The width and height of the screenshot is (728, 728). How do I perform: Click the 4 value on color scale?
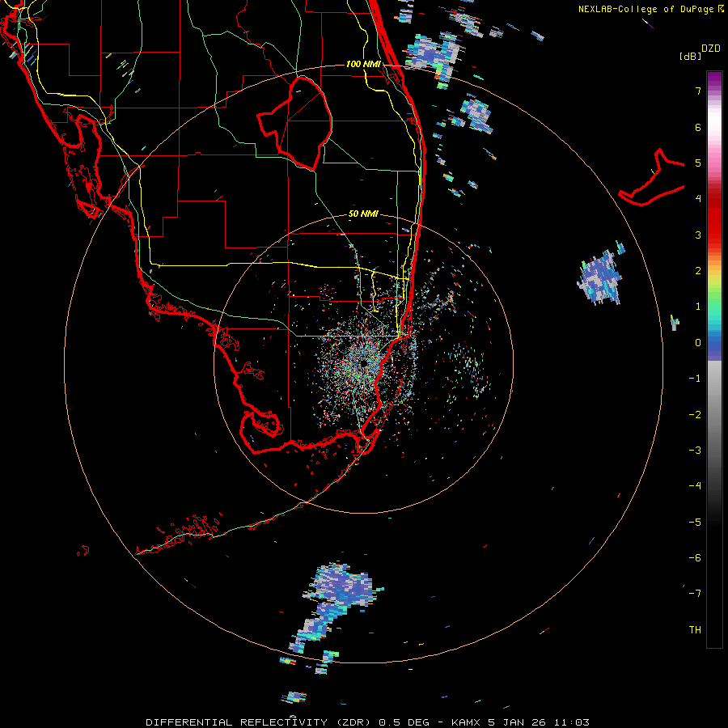698,199
